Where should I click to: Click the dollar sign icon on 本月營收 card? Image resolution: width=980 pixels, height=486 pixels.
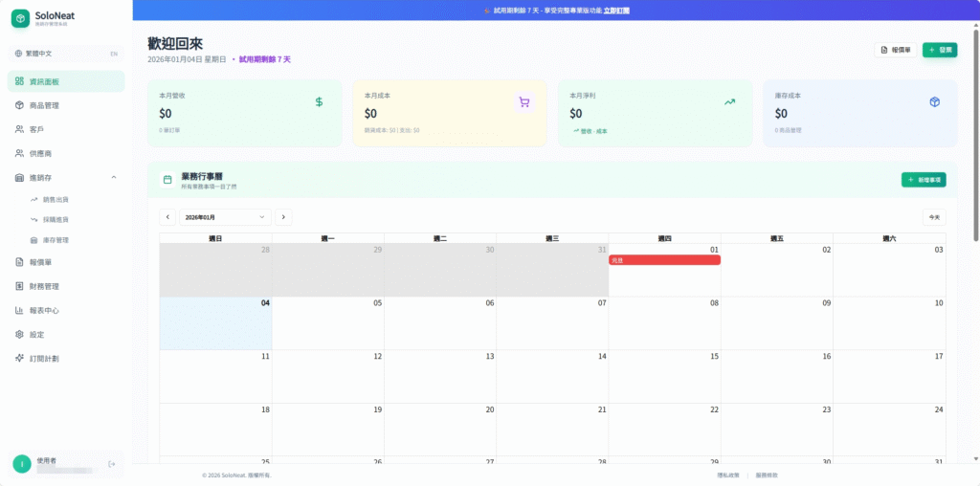[319, 101]
